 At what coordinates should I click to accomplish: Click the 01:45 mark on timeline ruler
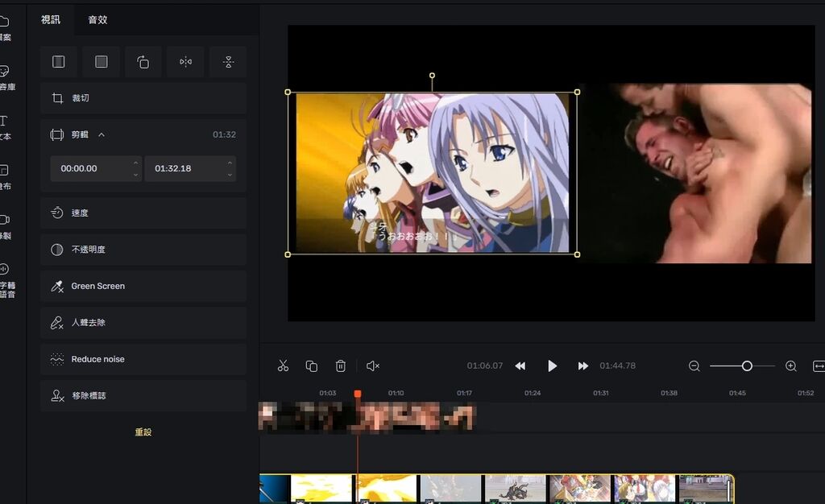[x=737, y=393]
